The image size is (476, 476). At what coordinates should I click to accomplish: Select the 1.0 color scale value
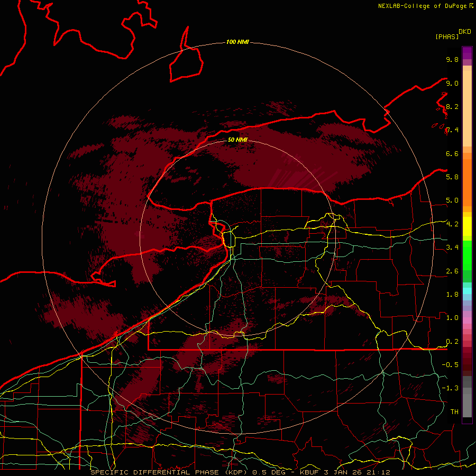point(452,318)
